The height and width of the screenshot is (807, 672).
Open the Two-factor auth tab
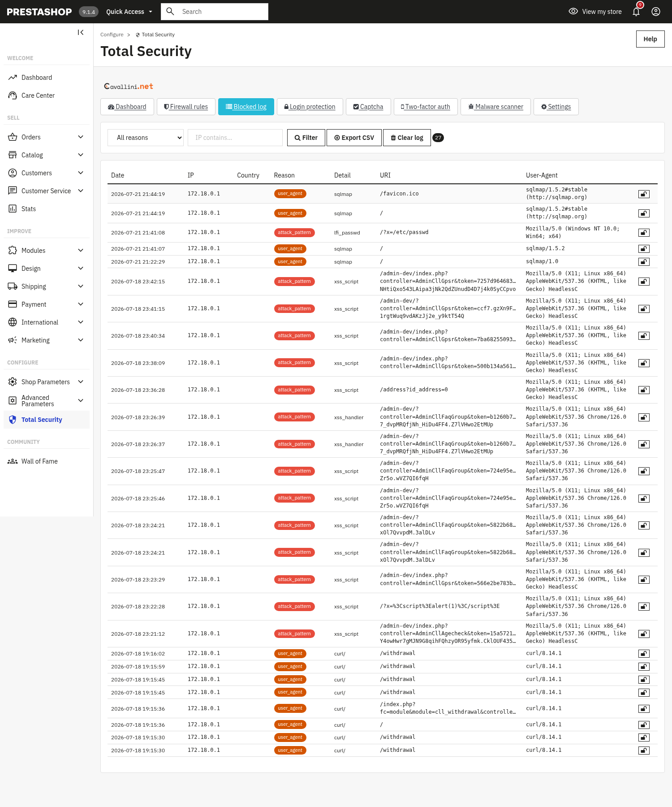[x=426, y=107]
